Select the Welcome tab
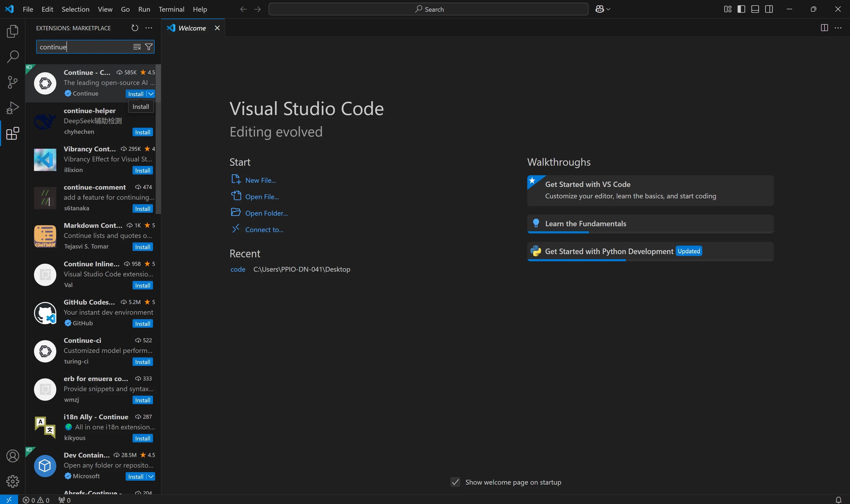850x504 pixels. (x=192, y=28)
